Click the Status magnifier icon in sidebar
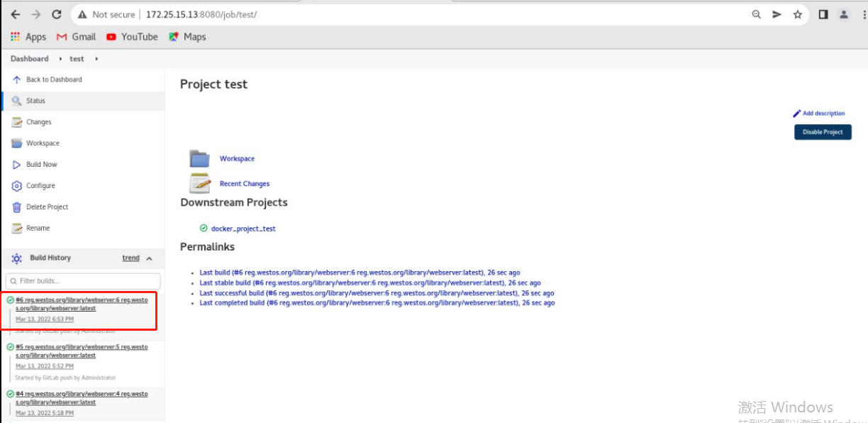This screenshot has height=423, width=868. coord(17,101)
